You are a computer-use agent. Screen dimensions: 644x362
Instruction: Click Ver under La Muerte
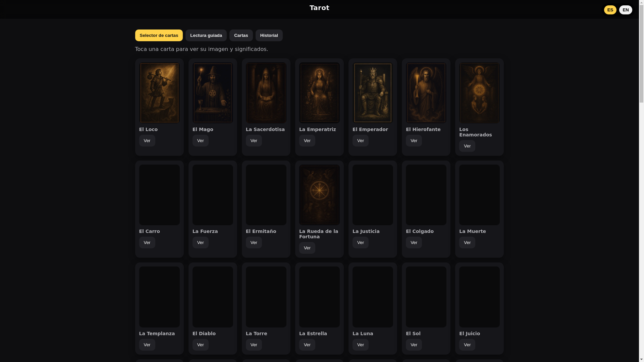(x=467, y=242)
